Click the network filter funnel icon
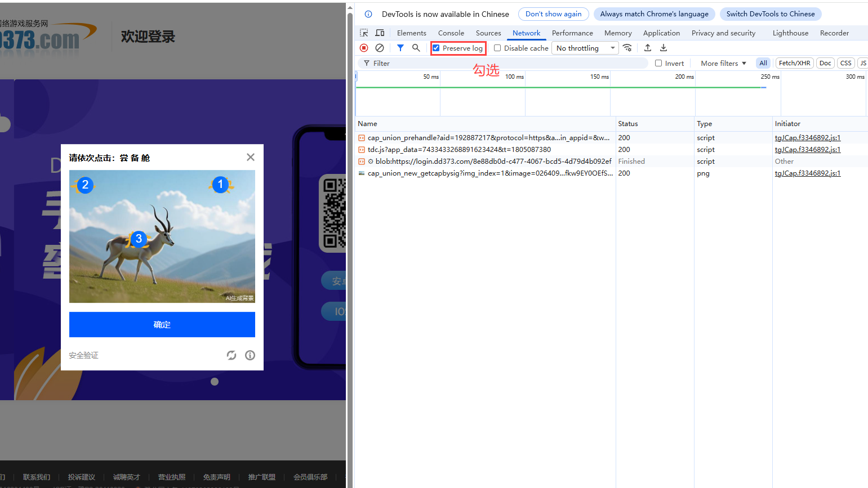The height and width of the screenshot is (488, 868). click(400, 48)
